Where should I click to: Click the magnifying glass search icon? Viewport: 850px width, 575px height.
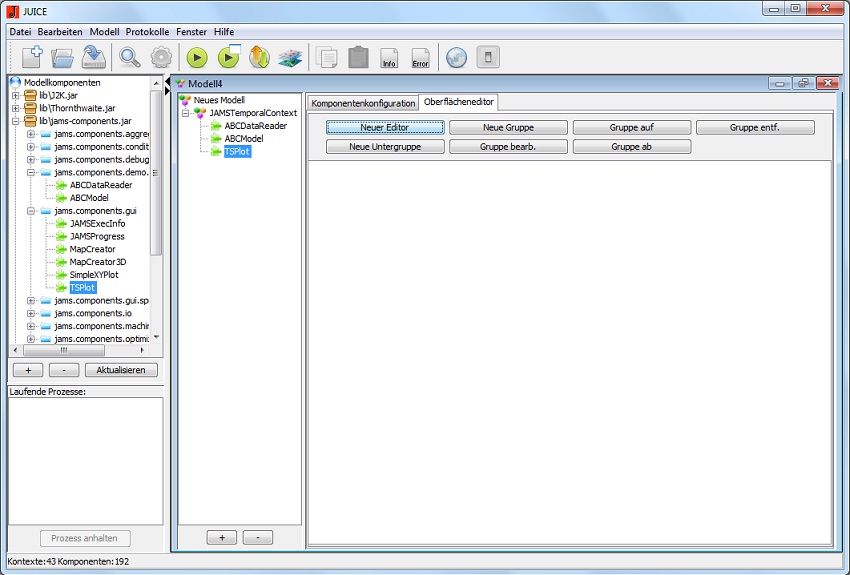pyautogui.click(x=130, y=57)
